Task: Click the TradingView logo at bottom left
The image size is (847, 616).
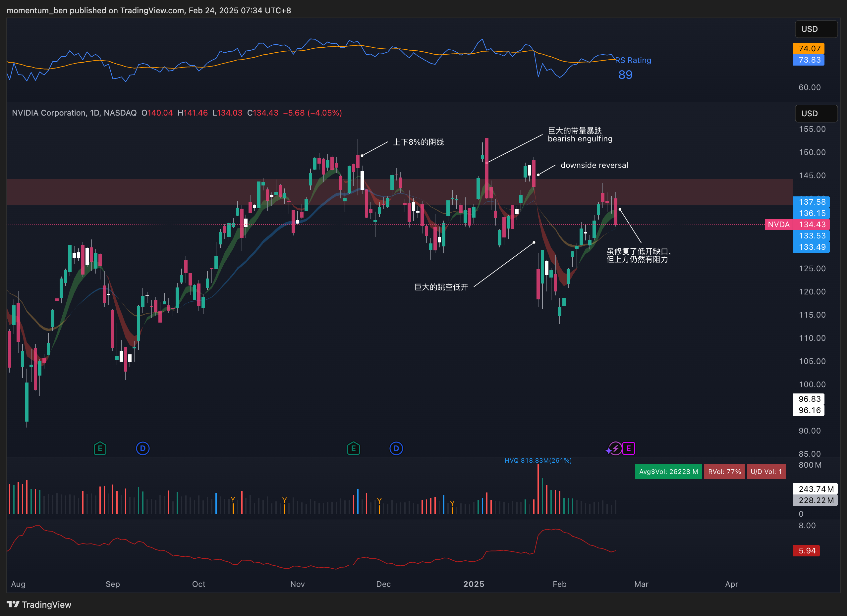Action: (x=39, y=604)
